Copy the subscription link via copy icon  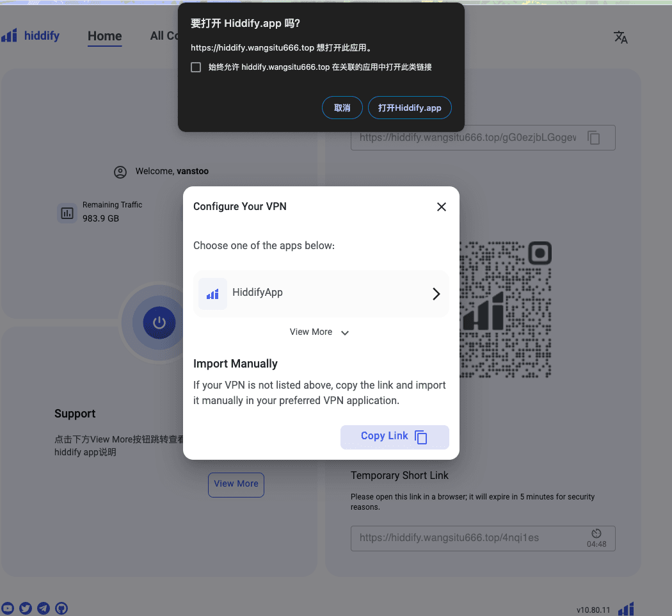[x=593, y=138]
